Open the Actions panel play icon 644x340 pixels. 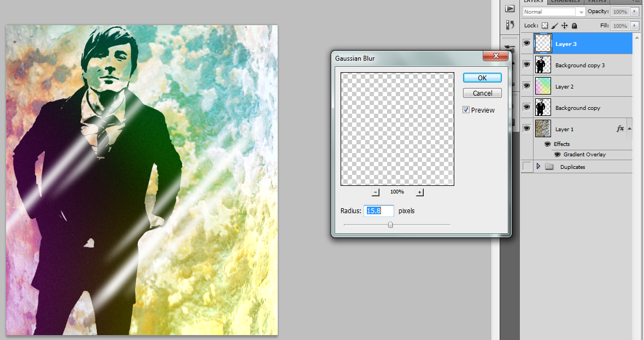pyautogui.click(x=510, y=8)
